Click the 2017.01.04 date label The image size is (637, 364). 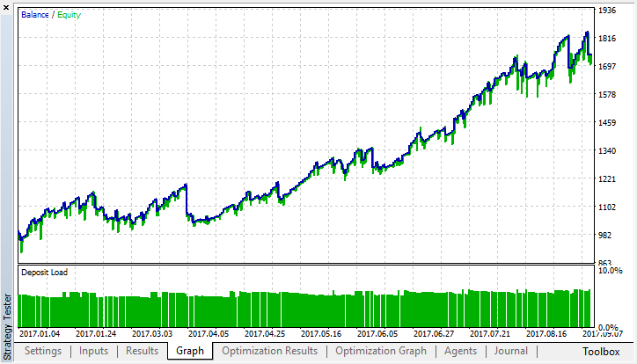coord(40,333)
